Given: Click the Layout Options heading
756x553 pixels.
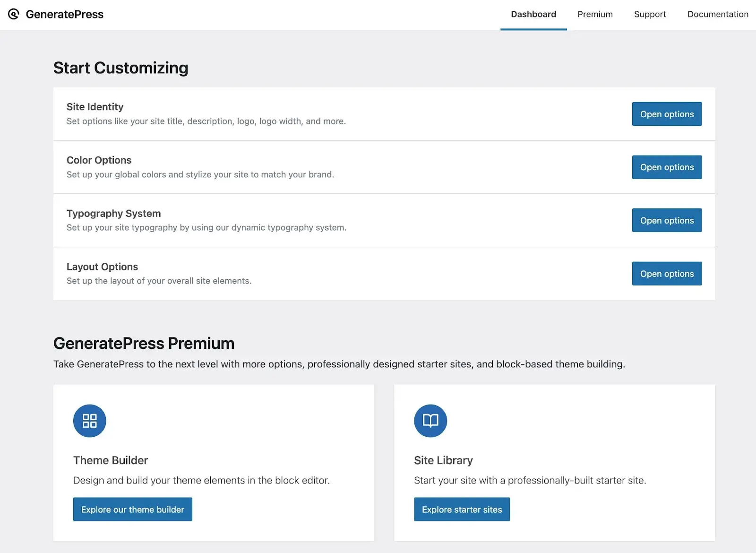Looking at the screenshot, I should pyautogui.click(x=103, y=267).
